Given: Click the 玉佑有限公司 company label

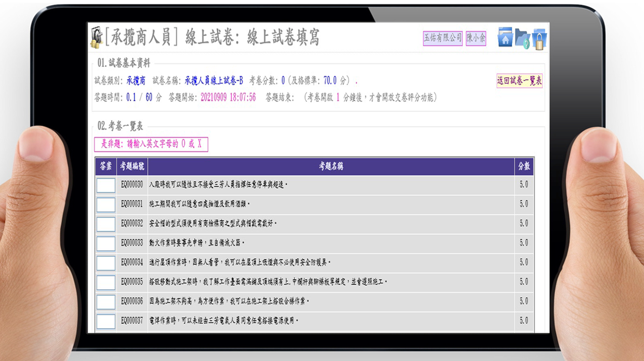Looking at the screenshot, I should [443, 38].
